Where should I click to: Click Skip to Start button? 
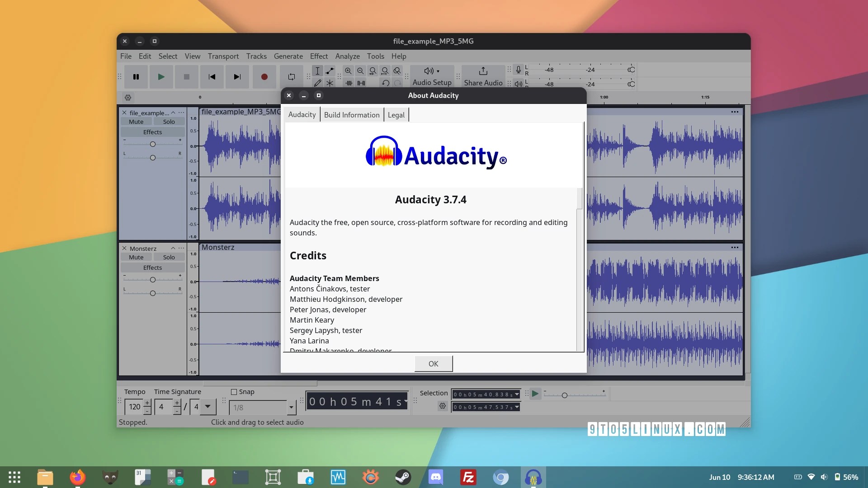[212, 77]
